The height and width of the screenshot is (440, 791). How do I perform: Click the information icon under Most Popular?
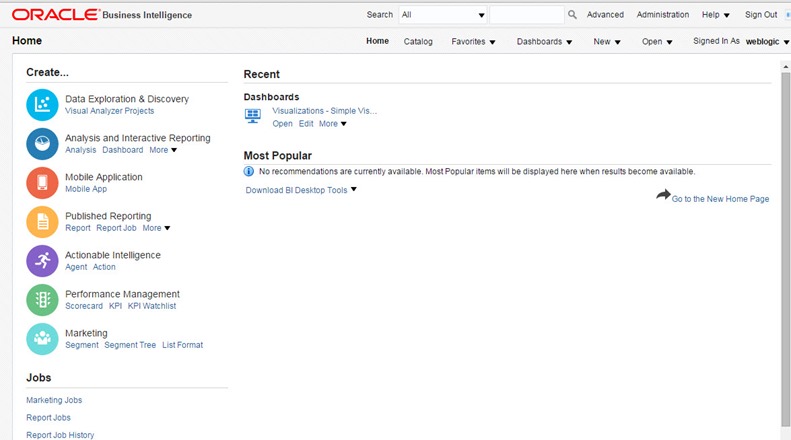point(249,172)
